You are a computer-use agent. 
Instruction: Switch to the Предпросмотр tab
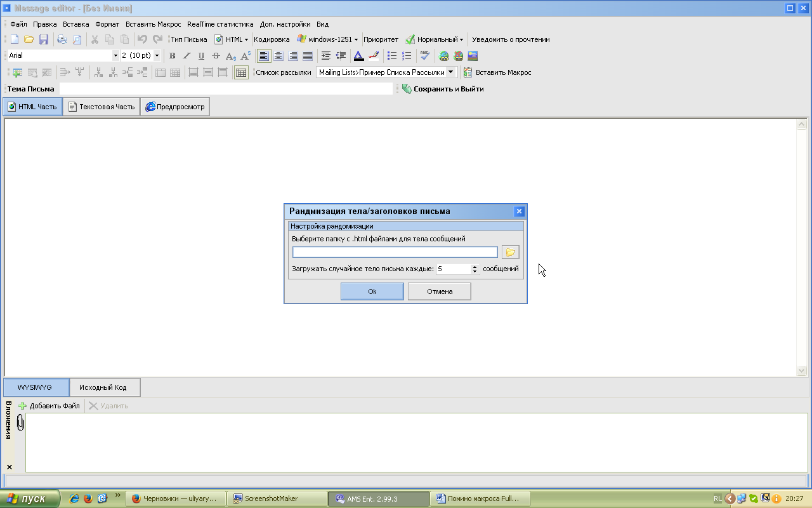[175, 107]
